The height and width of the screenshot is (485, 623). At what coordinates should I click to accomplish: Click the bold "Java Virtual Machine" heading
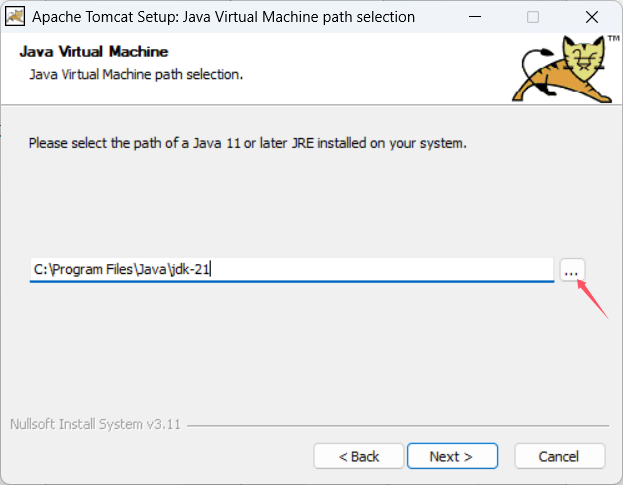click(x=94, y=52)
